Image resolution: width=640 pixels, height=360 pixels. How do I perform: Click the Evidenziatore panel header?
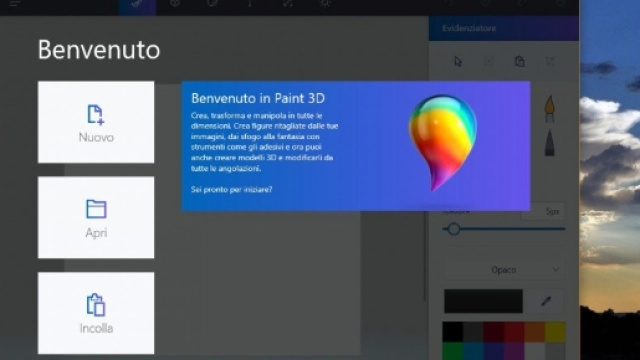[504, 28]
